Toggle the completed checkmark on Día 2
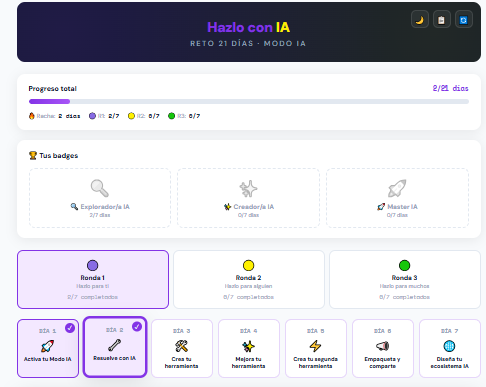This screenshot has width=486, height=387. [x=137, y=326]
